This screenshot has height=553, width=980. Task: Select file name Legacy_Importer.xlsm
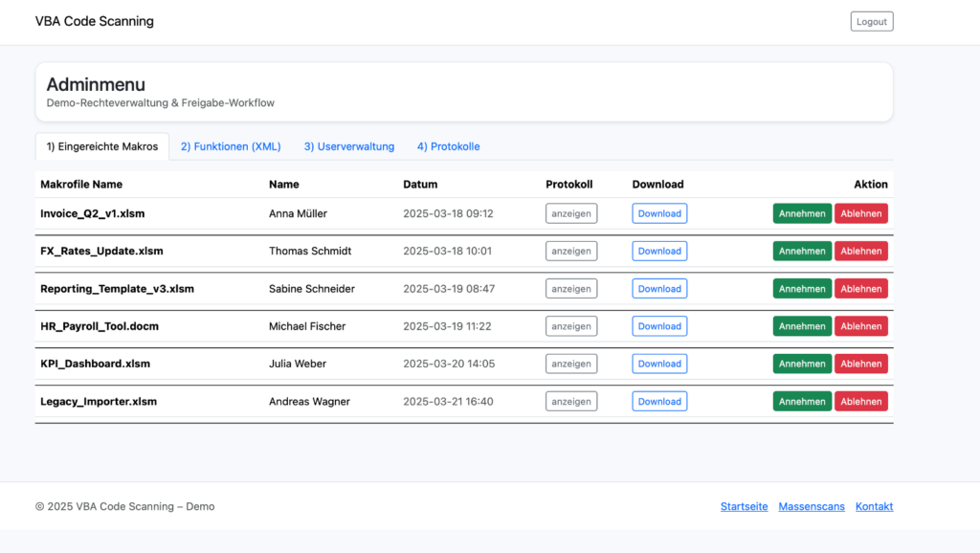(x=99, y=401)
